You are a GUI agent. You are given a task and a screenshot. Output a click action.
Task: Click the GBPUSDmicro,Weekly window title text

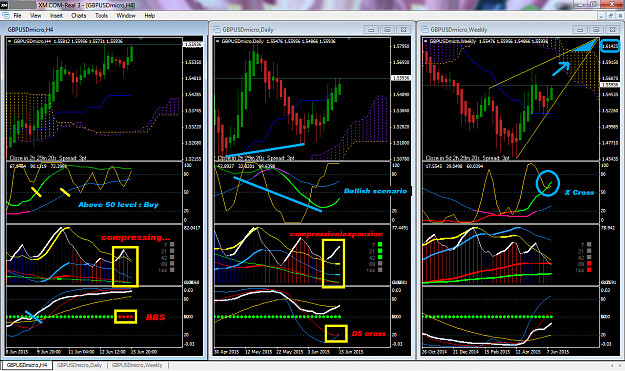(459, 29)
